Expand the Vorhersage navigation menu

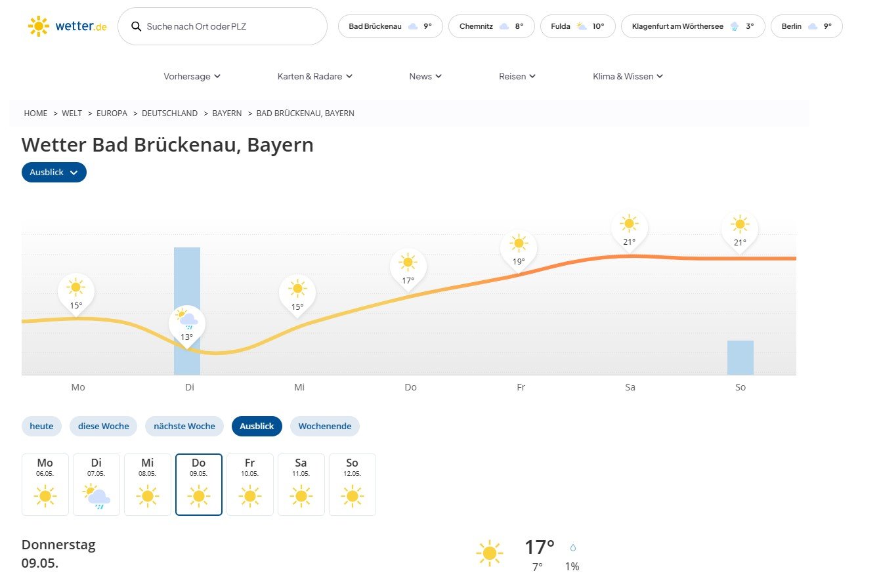192,76
